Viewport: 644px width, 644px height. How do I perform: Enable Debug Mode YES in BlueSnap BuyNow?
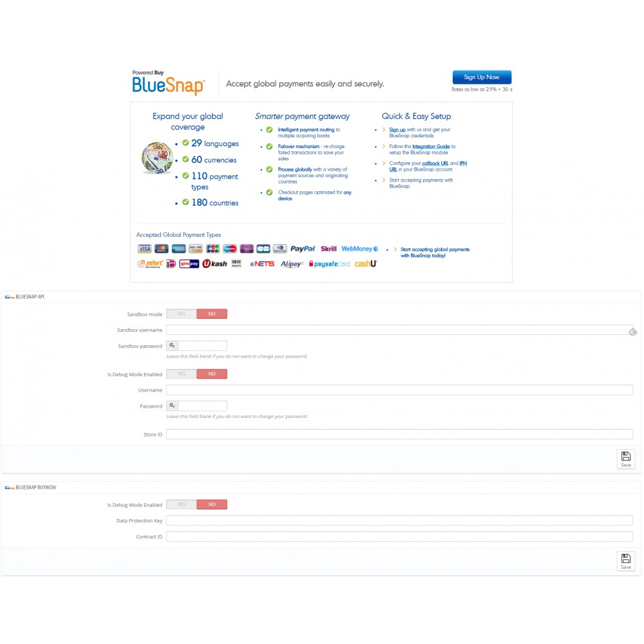pos(182,504)
